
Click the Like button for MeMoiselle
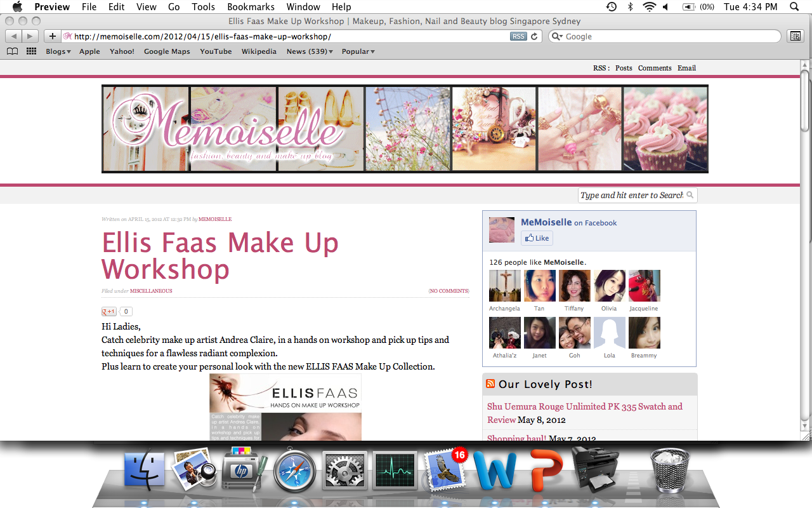[537, 238]
